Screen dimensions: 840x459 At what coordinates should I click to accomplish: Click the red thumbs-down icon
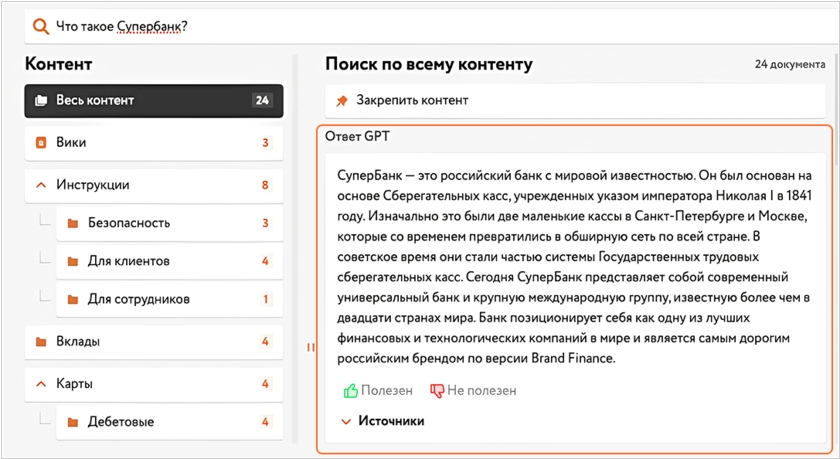[x=437, y=391]
